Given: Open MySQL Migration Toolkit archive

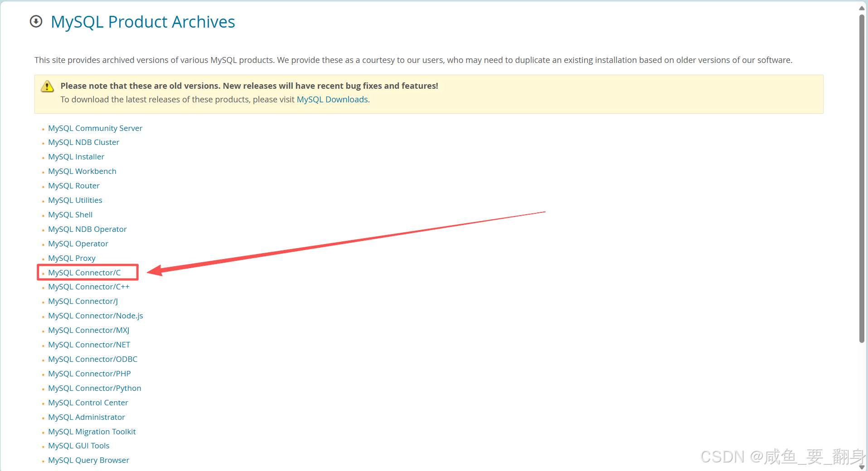Looking at the screenshot, I should 92,432.
